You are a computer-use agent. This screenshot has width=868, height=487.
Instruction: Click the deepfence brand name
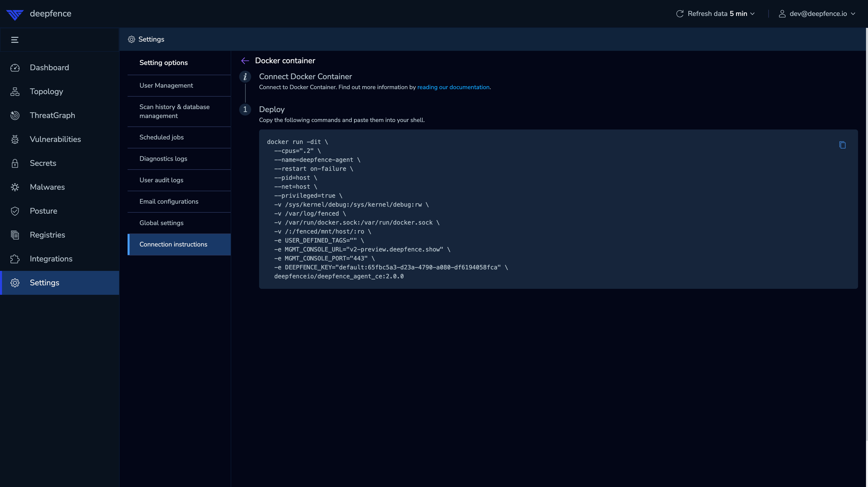pyautogui.click(x=51, y=14)
